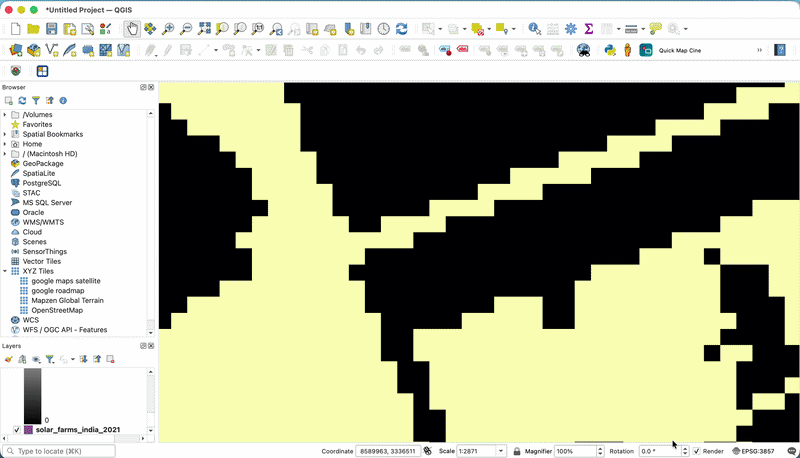Screen dimensions: 800x458
Task: Open Select by Location dropdown arrow
Action: coord(514,29)
